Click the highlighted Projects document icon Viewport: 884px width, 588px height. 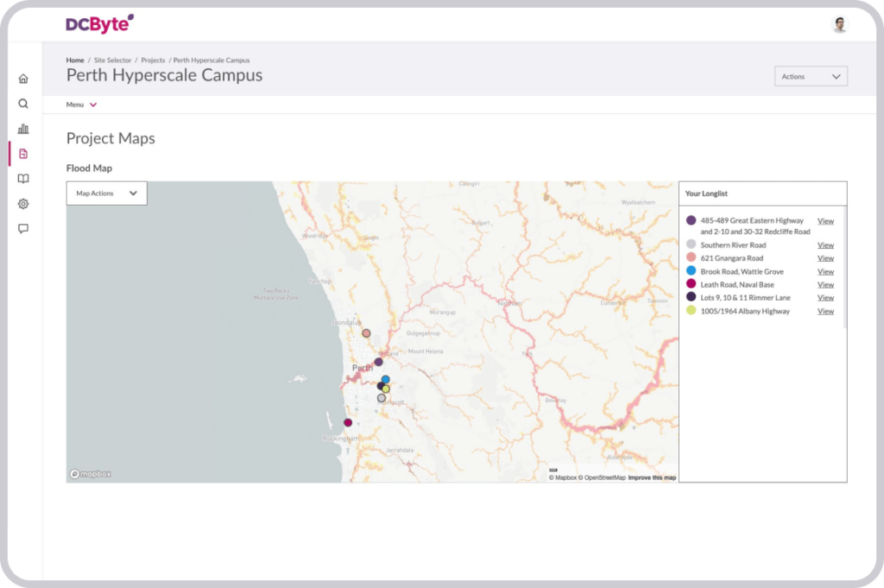coord(22,154)
